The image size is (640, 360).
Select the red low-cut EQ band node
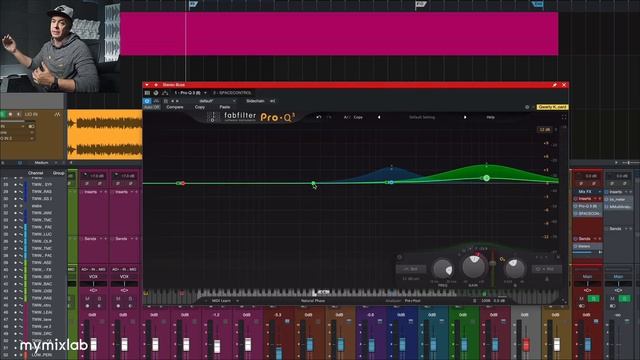(x=183, y=183)
